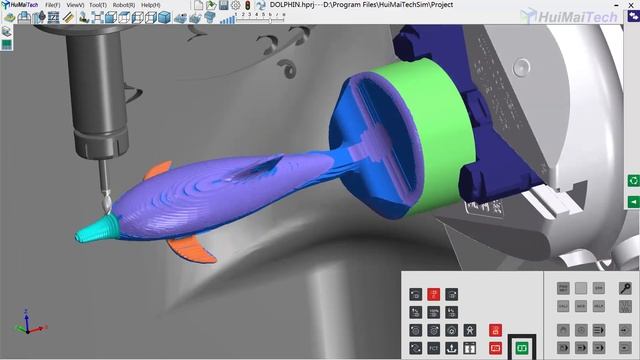Save the project with the floppy disk icon
This screenshot has height=360, width=640.
[x=223, y=5]
